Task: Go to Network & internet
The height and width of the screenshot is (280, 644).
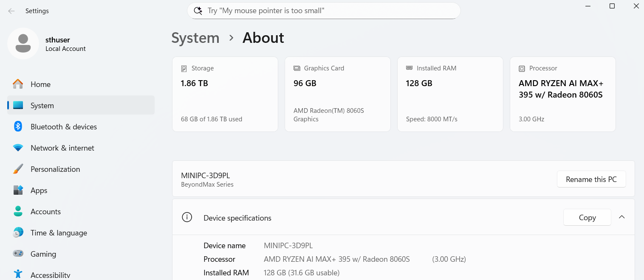Action: click(81, 148)
